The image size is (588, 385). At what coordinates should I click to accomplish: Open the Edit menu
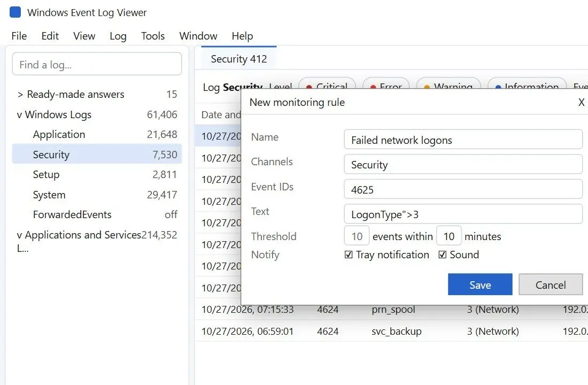pyautogui.click(x=50, y=36)
